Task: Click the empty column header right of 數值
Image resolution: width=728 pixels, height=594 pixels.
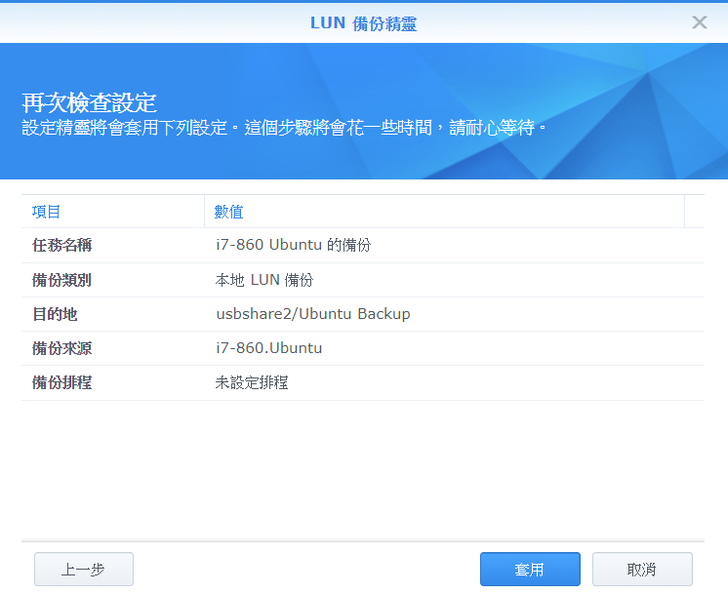Action: click(694, 212)
